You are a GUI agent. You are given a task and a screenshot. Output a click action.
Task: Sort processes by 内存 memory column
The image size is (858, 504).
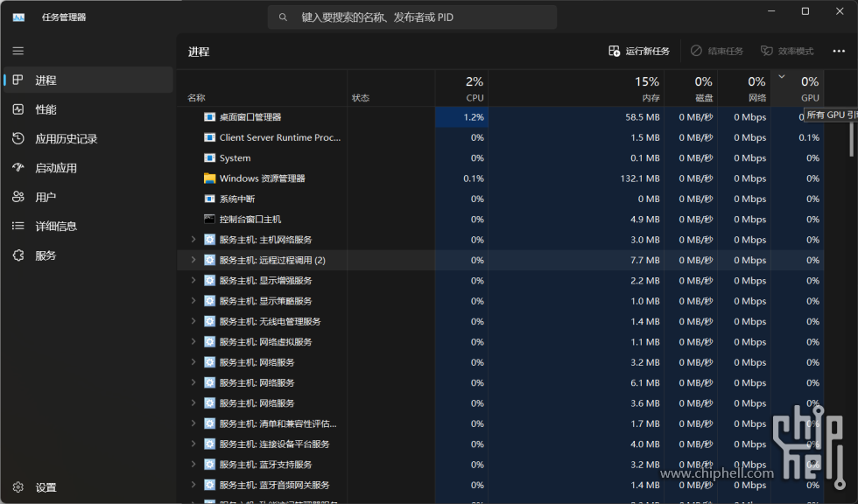pos(576,88)
